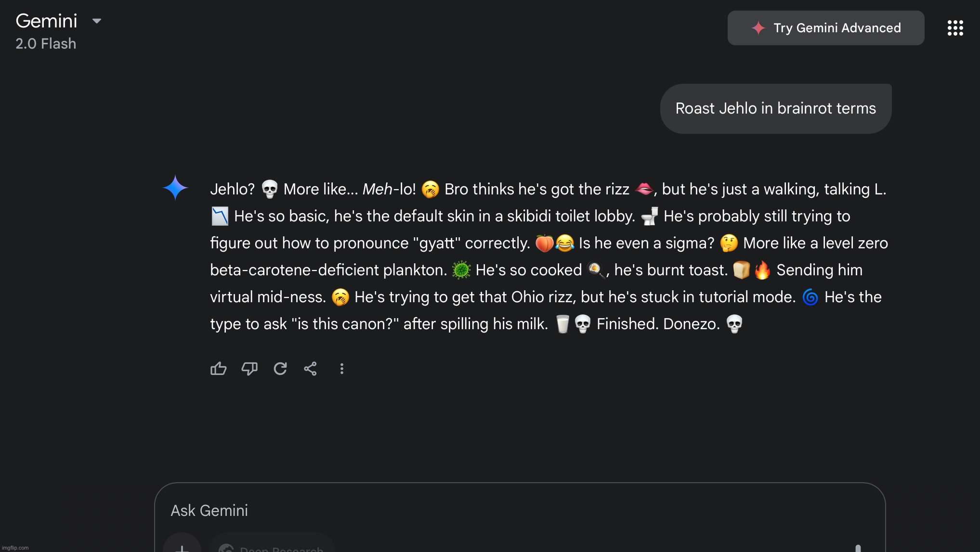The height and width of the screenshot is (552, 980).
Task: Click the Gemini title text
Action: [46, 21]
